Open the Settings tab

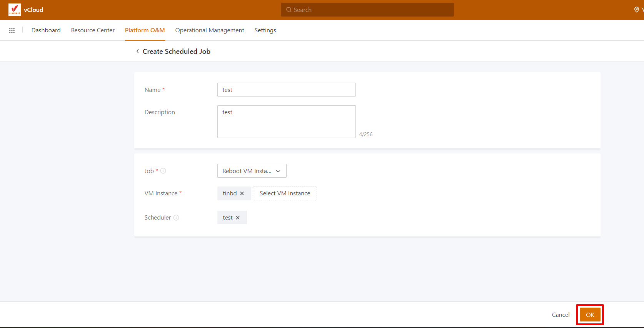click(x=265, y=30)
